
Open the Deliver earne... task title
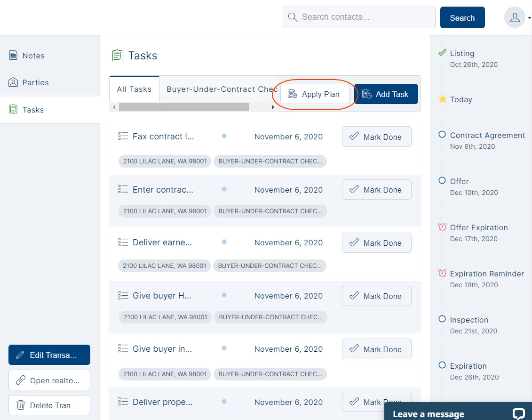coord(162,242)
